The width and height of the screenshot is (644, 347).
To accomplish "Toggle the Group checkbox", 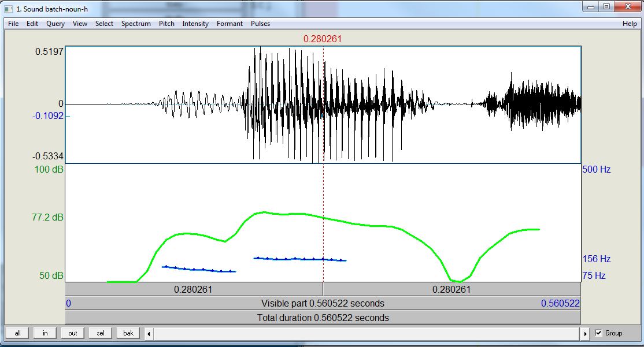I will pos(599,333).
